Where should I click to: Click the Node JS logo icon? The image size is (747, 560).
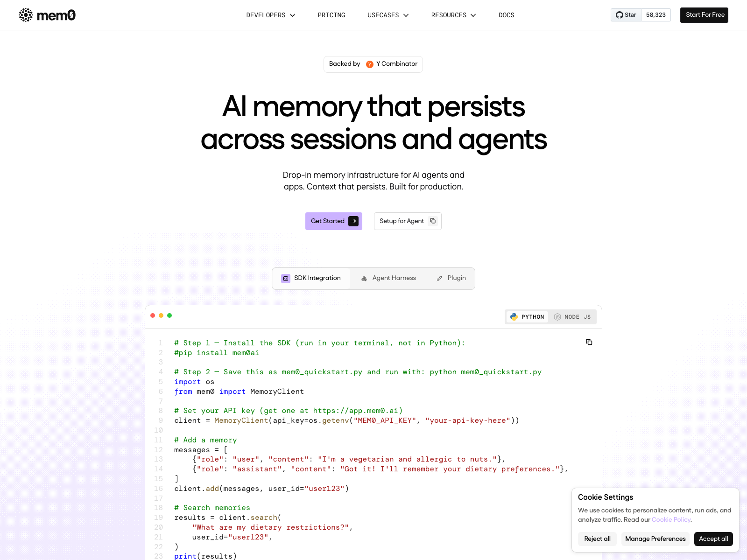point(557,317)
